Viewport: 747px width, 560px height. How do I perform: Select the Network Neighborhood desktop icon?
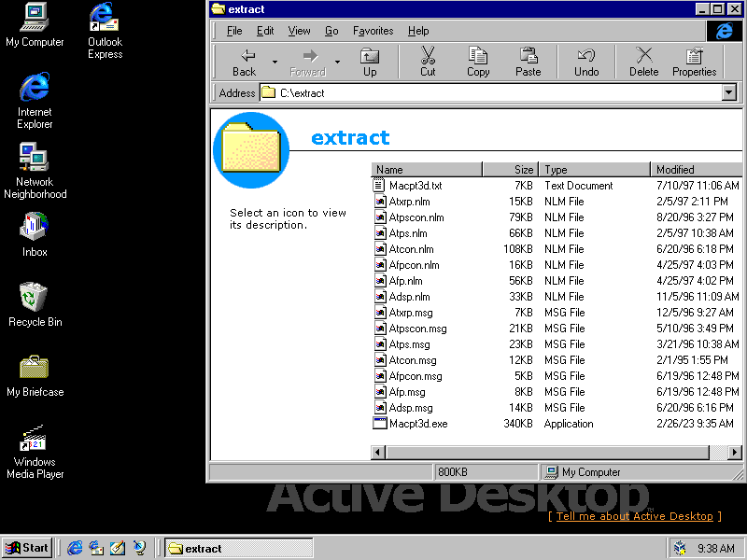tap(35, 171)
